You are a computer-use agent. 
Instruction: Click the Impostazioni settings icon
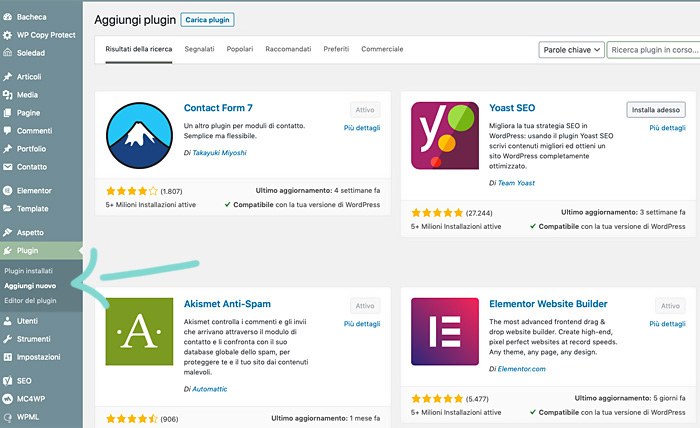pyautogui.click(x=8, y=357)
